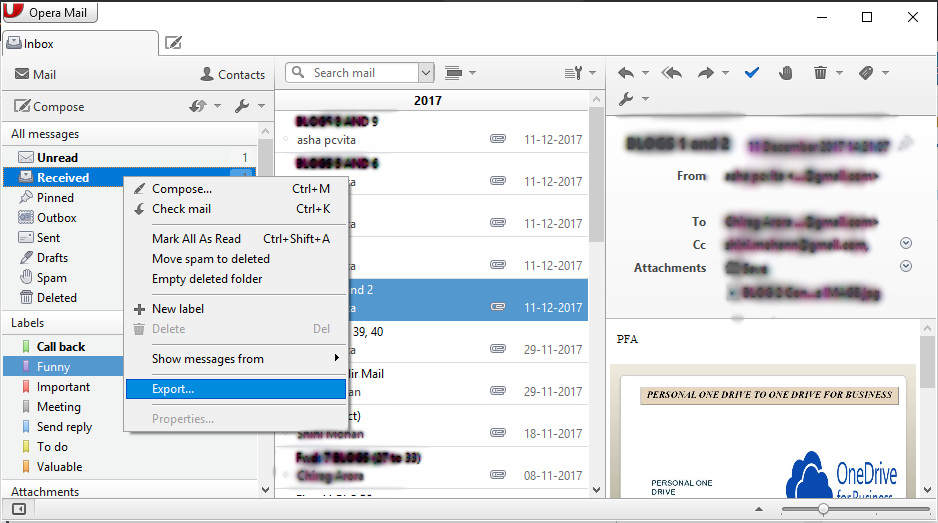
Task: Open the Reply dropdown arrow
Action: (x=645, y=73)
